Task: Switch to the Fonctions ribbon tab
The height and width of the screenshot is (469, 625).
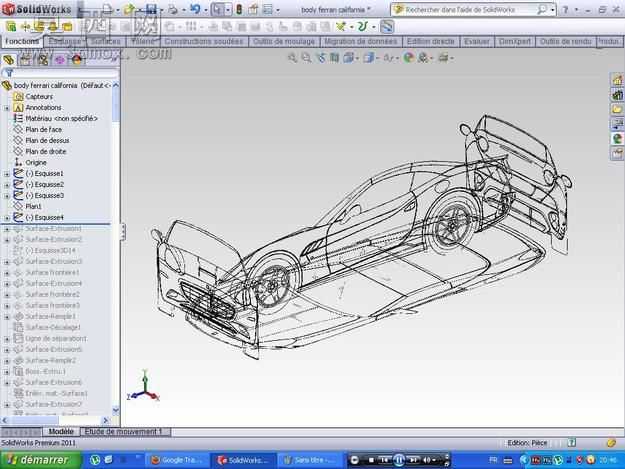Action: pos(22,41)
